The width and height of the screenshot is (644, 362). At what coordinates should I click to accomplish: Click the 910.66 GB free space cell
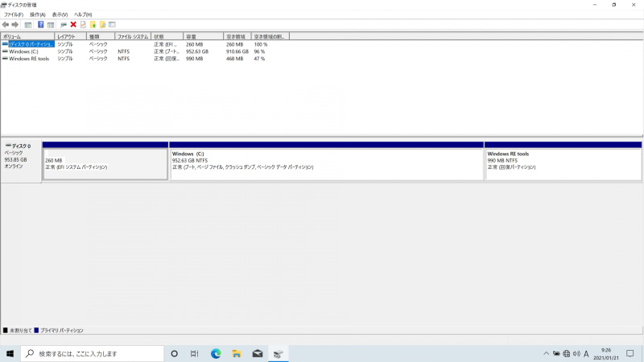pos(237,51)
